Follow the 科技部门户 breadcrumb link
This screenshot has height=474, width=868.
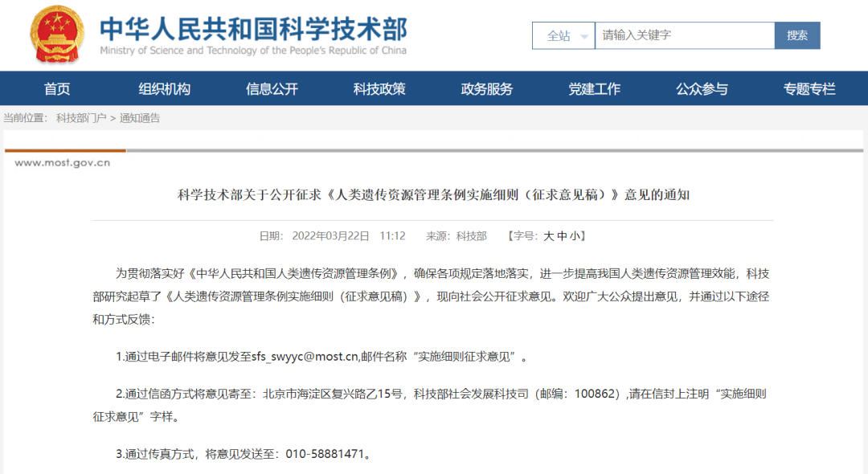click(x=80, y=118)
